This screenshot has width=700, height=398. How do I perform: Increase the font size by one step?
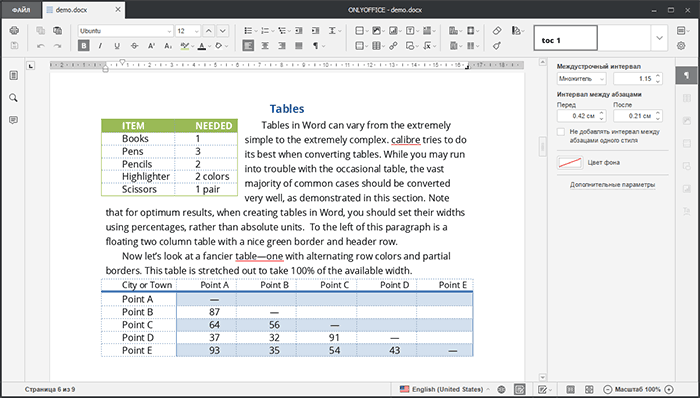point(208,31)
